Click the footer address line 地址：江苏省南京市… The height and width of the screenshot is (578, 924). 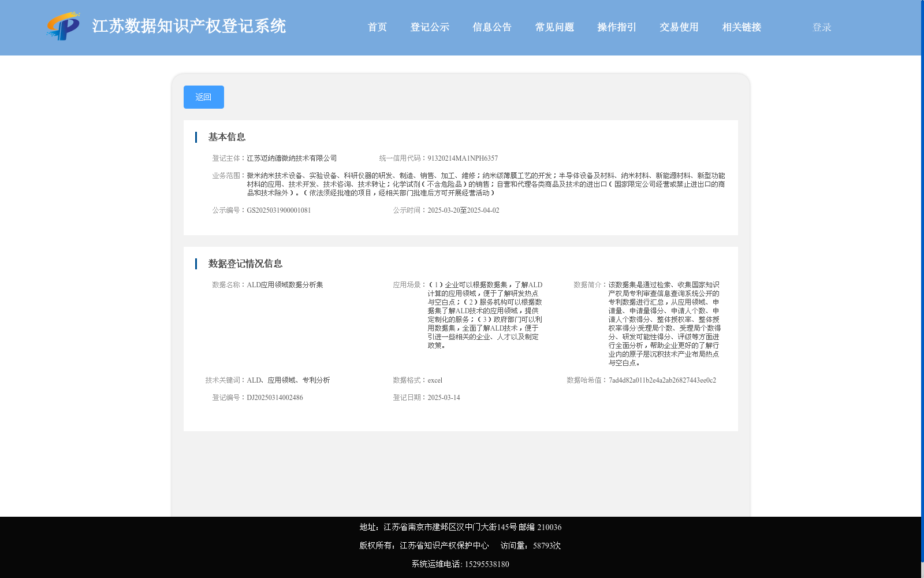pyautogui.click(x=460, y=527)
